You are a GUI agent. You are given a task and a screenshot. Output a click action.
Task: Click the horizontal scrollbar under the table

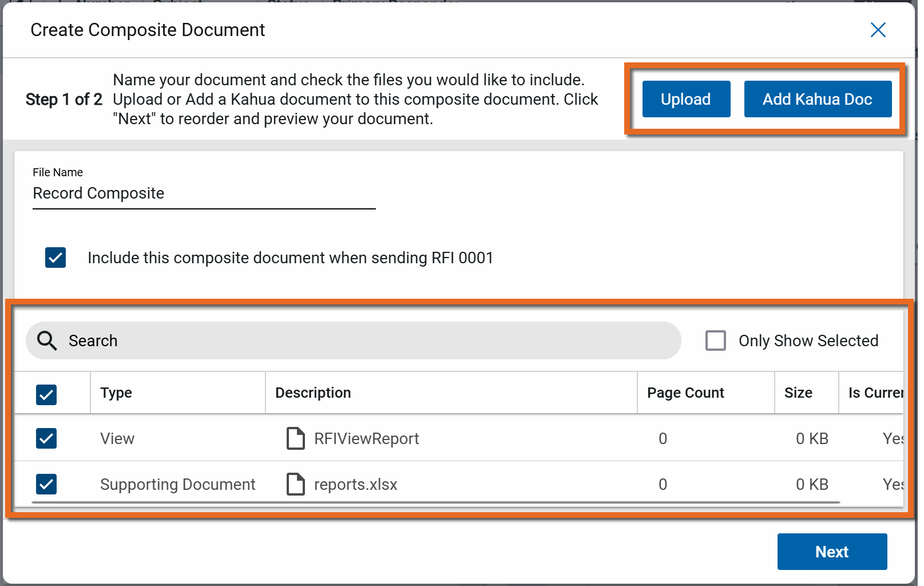(435, 502)
